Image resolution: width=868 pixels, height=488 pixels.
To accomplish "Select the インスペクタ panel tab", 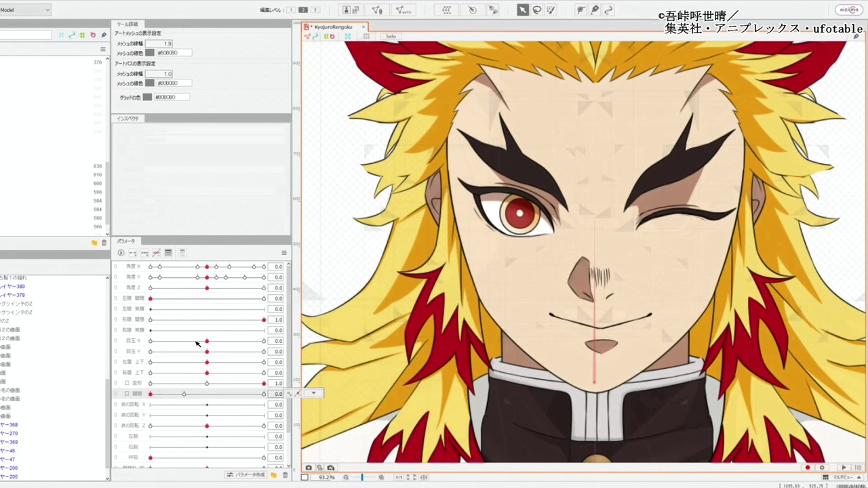I will (x=127, y=119).
